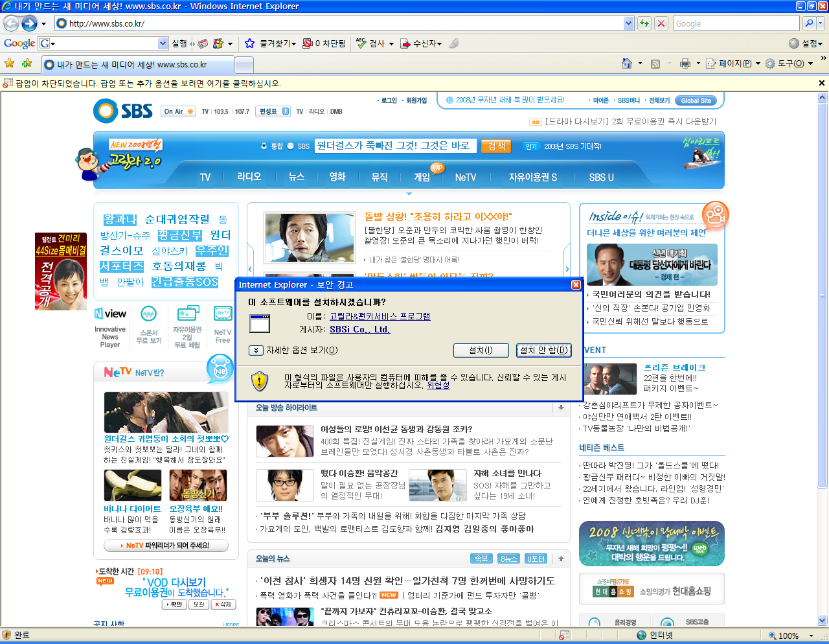829x644 pixels.
Task: Open the TV menu on SBS navigation
Action: point(205,177)
